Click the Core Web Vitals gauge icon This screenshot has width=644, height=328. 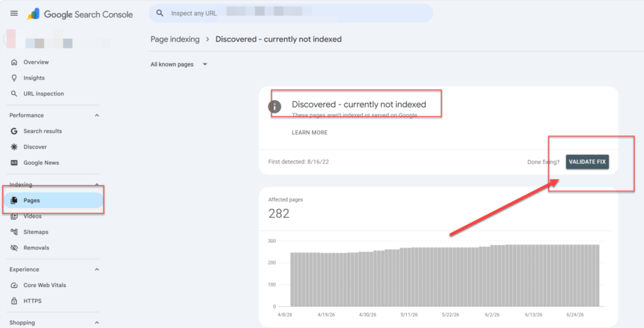[x=14, y=285]
